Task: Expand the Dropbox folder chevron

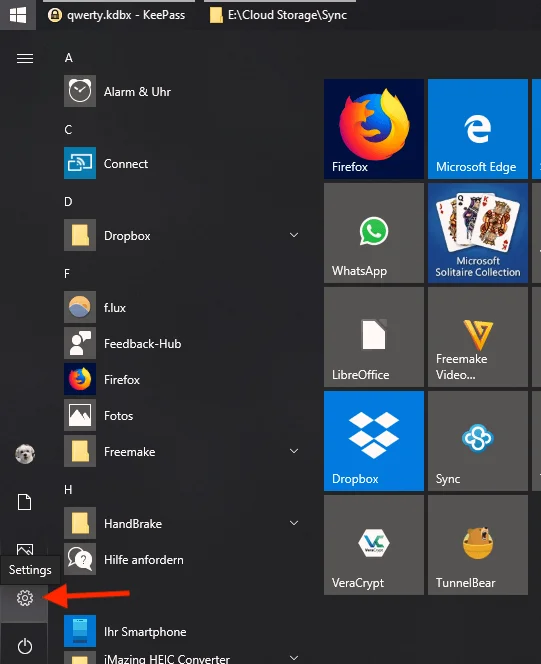Action: click(x=294, y=235)
